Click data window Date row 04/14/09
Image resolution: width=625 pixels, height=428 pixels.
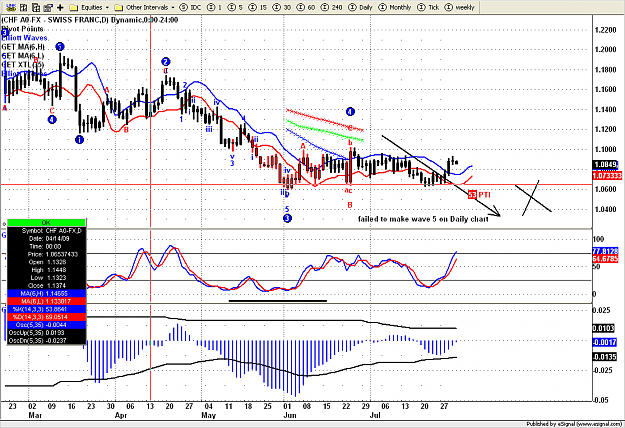pyautogui.click(x=47, y=238)
